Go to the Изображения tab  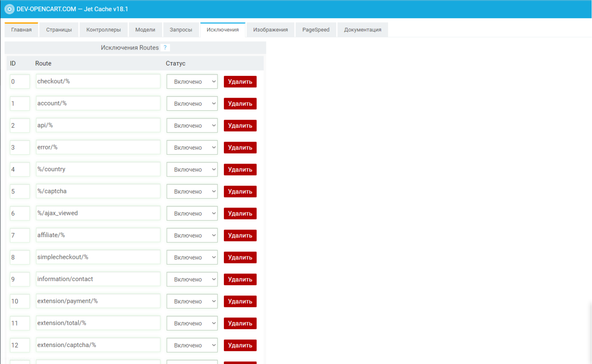point(270,30)
